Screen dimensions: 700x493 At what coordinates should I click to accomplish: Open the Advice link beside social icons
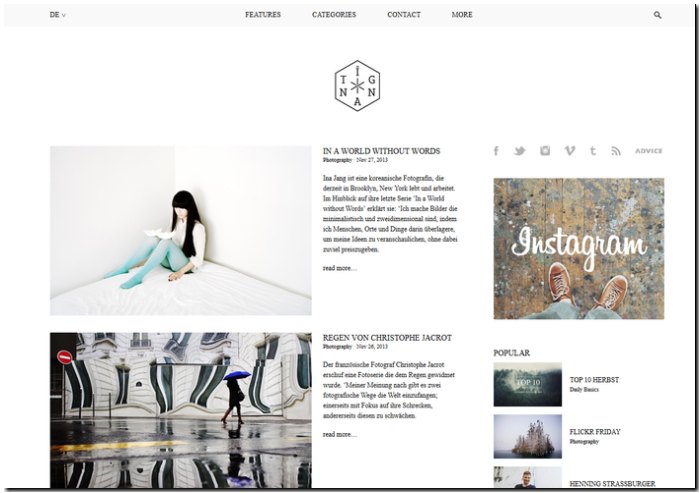point(649,151)
